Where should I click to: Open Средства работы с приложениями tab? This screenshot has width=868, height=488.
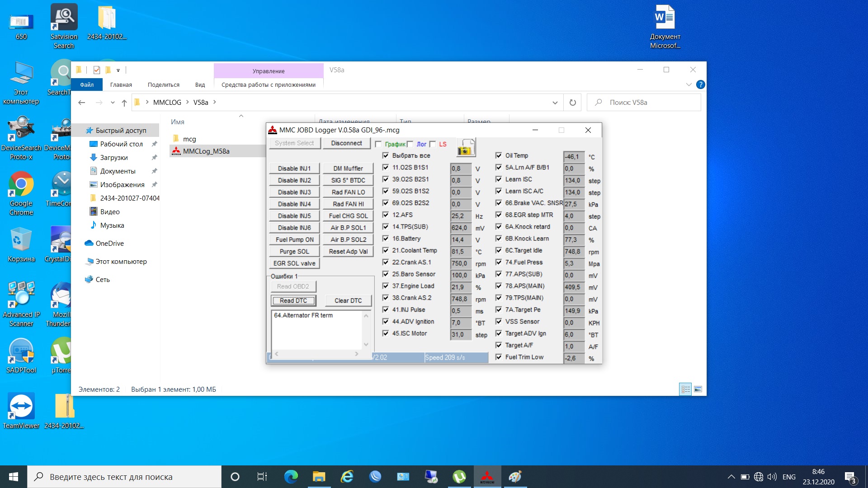pos(269,84)
